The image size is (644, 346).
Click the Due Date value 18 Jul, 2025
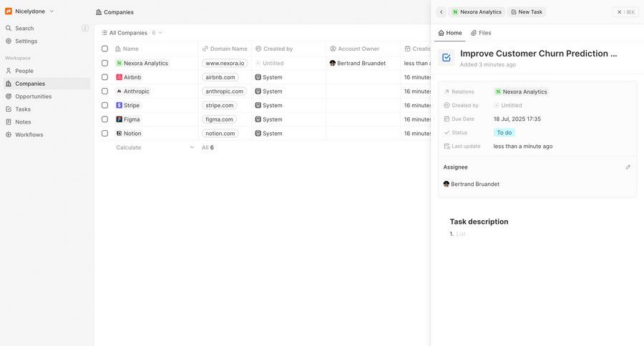tap(517, 119)
